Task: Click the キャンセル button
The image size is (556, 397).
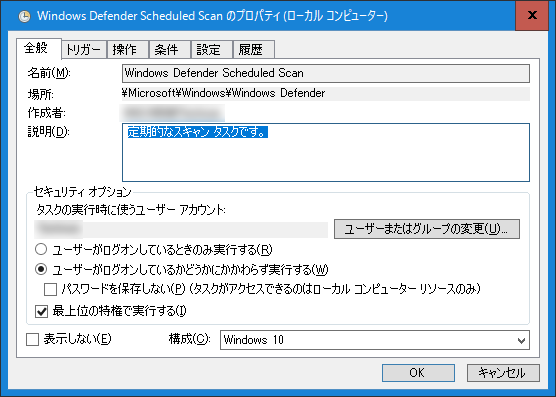Action: point(503,373)
